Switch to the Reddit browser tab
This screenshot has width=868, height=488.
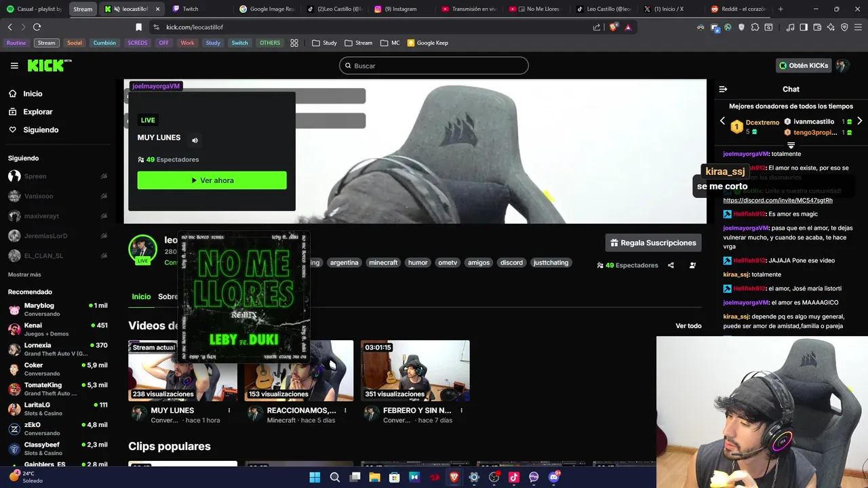(738, 9)
